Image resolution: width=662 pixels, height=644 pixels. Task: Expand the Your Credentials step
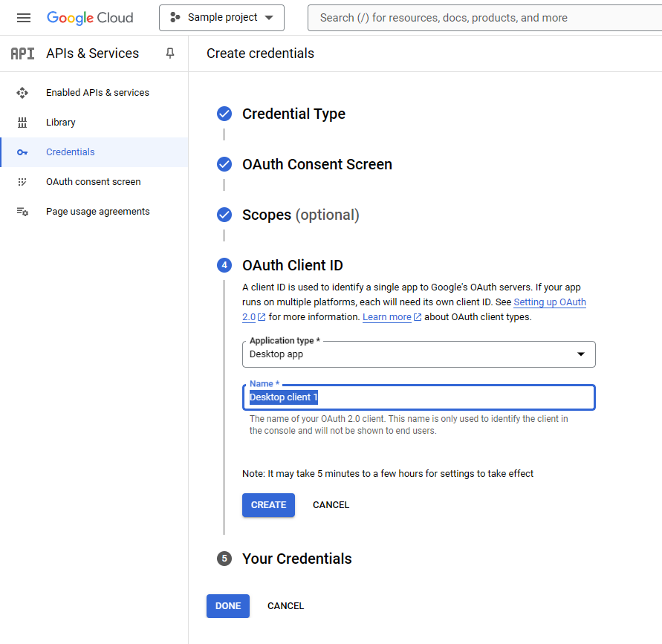tap(296, 559)
